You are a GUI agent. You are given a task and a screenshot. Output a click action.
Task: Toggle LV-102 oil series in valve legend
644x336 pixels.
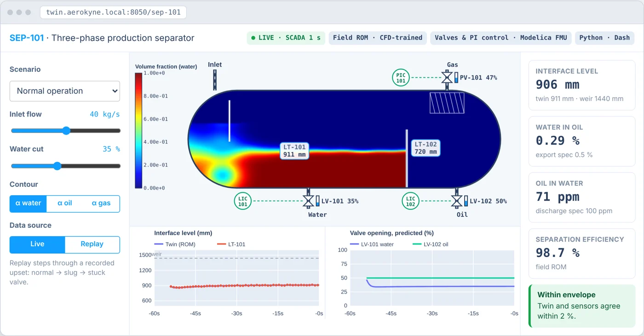coord(430,244)
